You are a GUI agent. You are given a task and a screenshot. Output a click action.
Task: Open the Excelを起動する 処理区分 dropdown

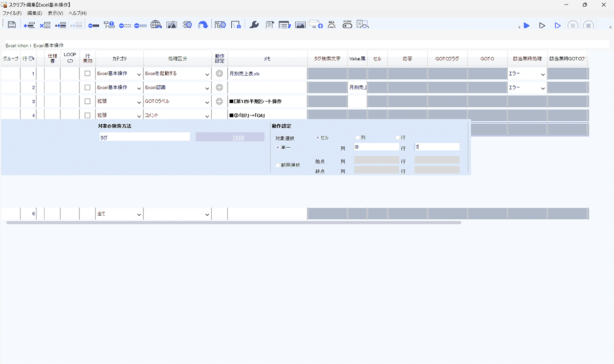177,74
